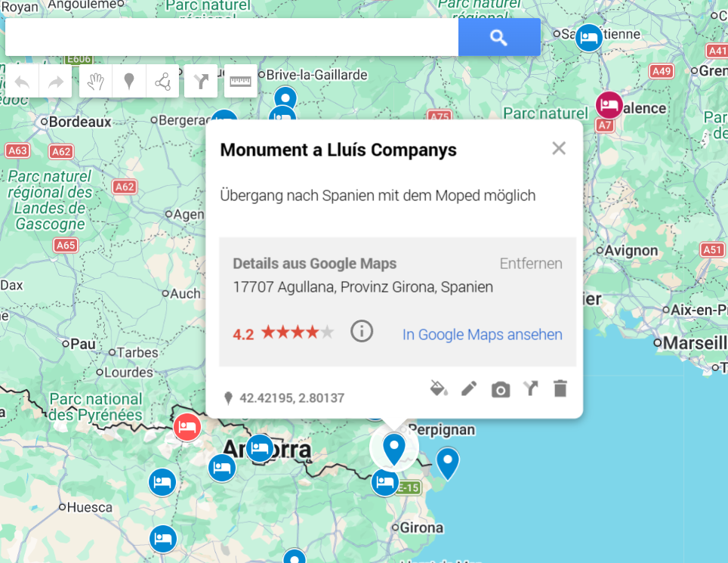728x563 pixels.
Task: Undo the last map edit
Action: (x=22, y=81)
